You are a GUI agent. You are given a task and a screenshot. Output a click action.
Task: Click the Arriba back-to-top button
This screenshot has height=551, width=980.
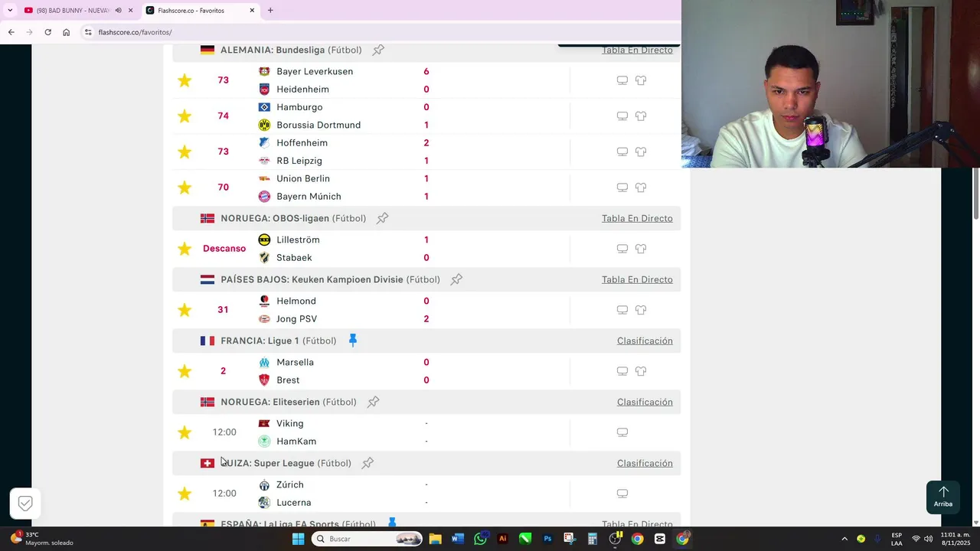click(x=943, y=497)
